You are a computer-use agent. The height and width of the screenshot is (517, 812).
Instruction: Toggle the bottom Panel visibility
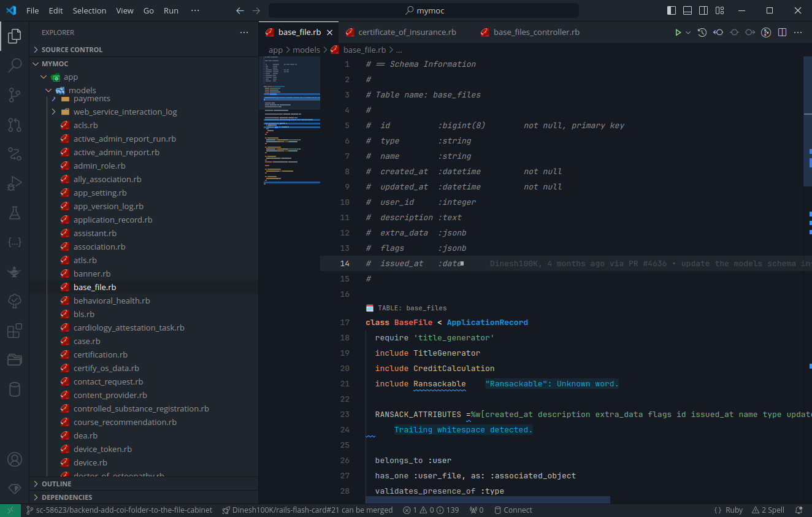[x=688, y=10]
